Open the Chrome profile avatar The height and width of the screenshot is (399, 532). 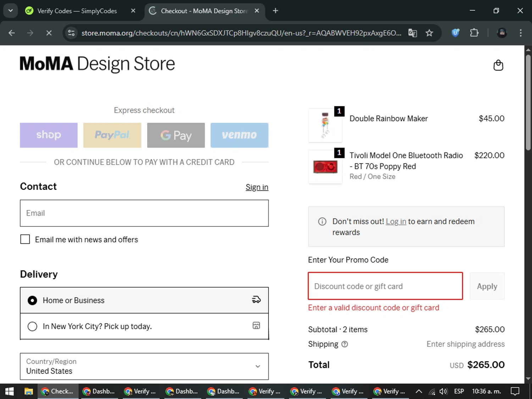(x=502, y=33)
